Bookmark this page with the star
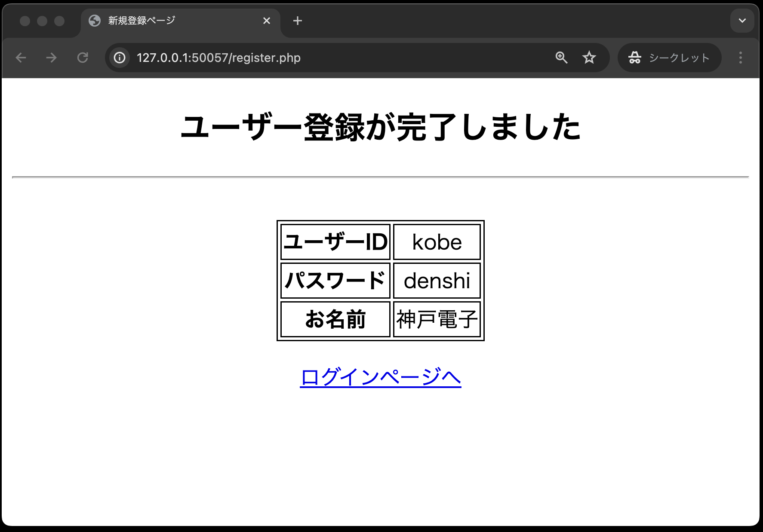This screenshot has width=763, height=532. (x=589, y=58)
